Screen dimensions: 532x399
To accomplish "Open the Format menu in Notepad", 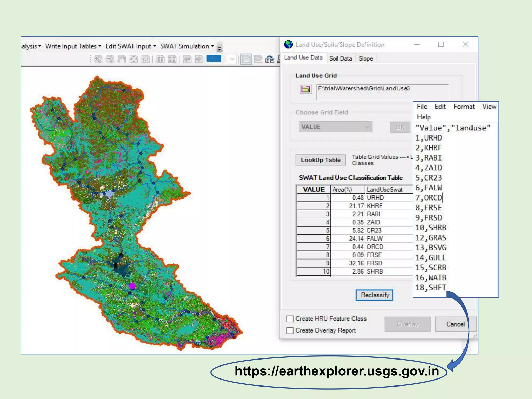I will tap(464, 107).
